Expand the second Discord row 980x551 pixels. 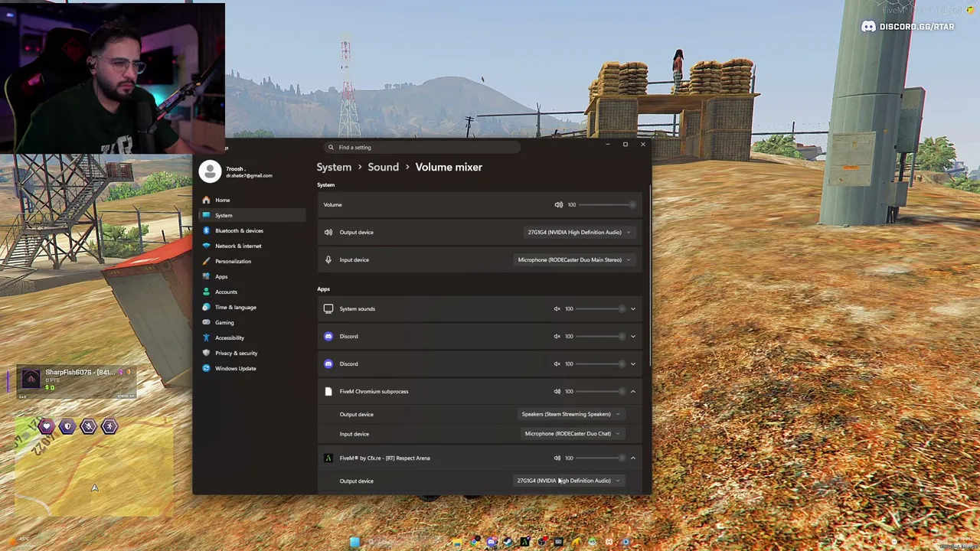point(632,364)
